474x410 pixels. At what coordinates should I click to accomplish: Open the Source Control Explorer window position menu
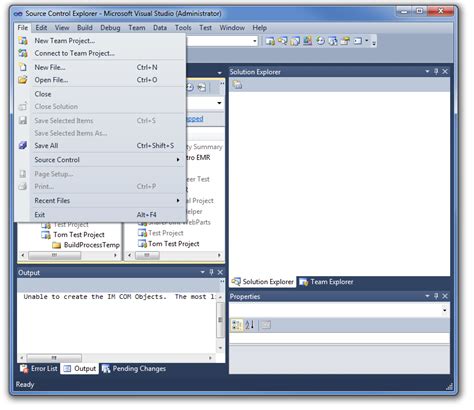pyautogui.click(x=219, y=72)
